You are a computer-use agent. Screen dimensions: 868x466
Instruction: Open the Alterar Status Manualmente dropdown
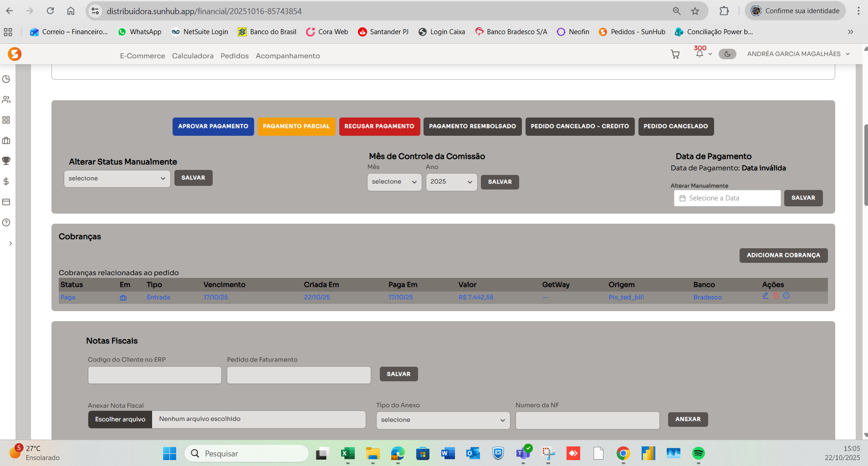pos(117,179)
